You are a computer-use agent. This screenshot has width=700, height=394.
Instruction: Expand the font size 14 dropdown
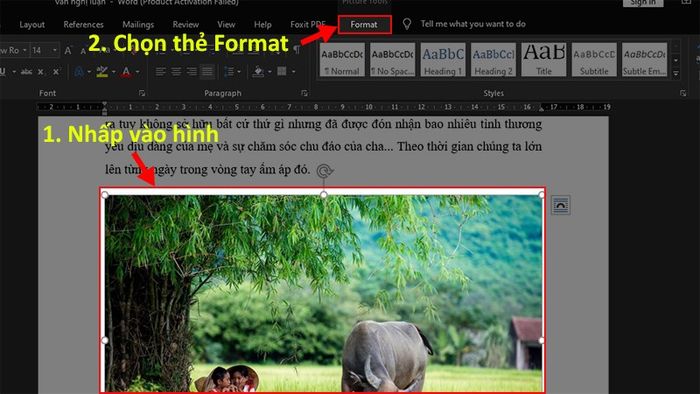(x=54, y=50)
